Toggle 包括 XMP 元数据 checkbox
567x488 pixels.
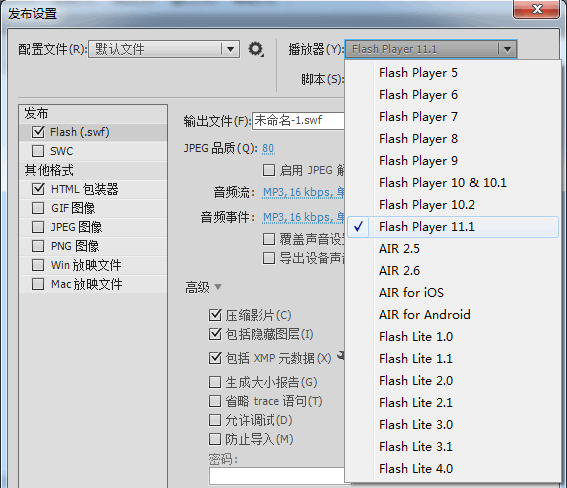pyautogui.click(x=215, y=358)
